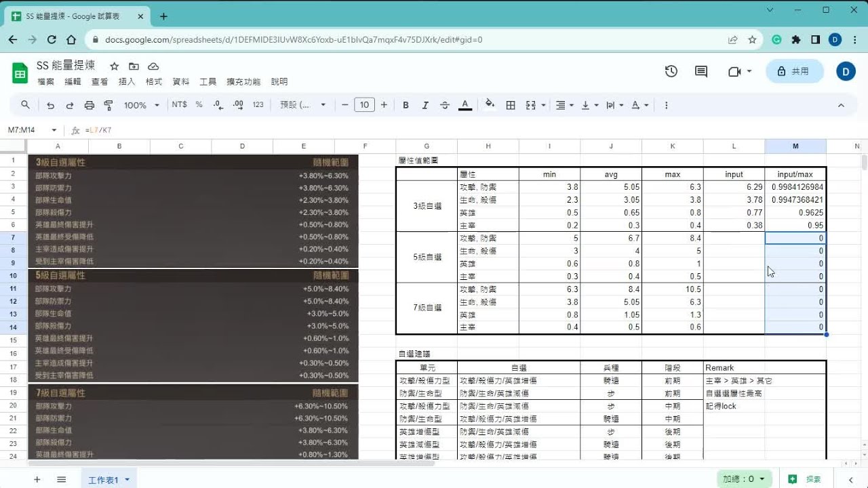Open the print icon
The width and height of the screenshot is (868, 488).
click(x=88, y=105)
